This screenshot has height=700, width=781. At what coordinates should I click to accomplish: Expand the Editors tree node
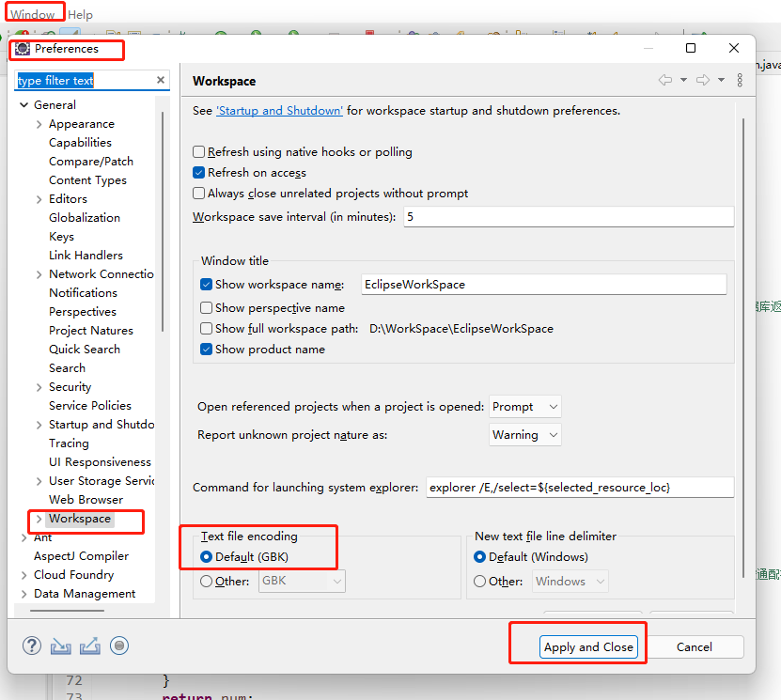pos(39,199)
